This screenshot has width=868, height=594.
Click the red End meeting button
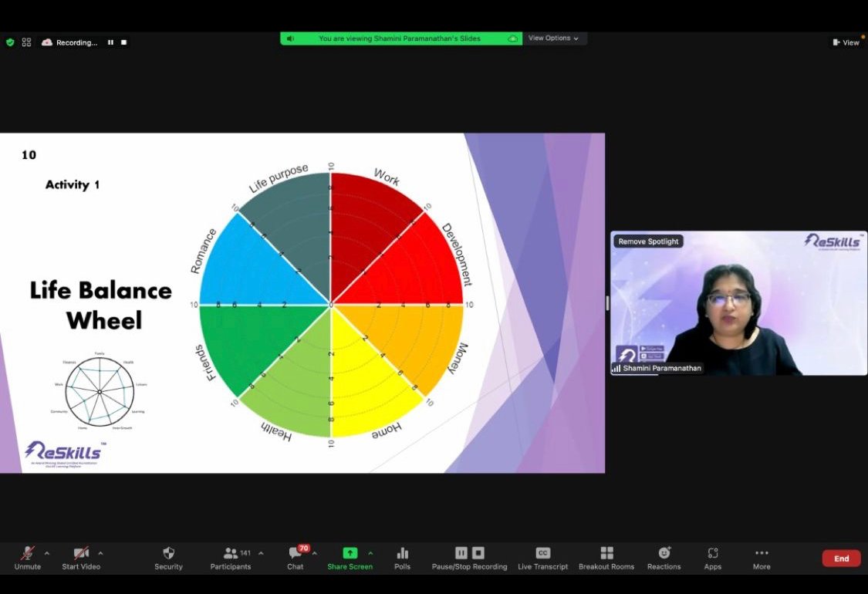(x=841, y=559)
